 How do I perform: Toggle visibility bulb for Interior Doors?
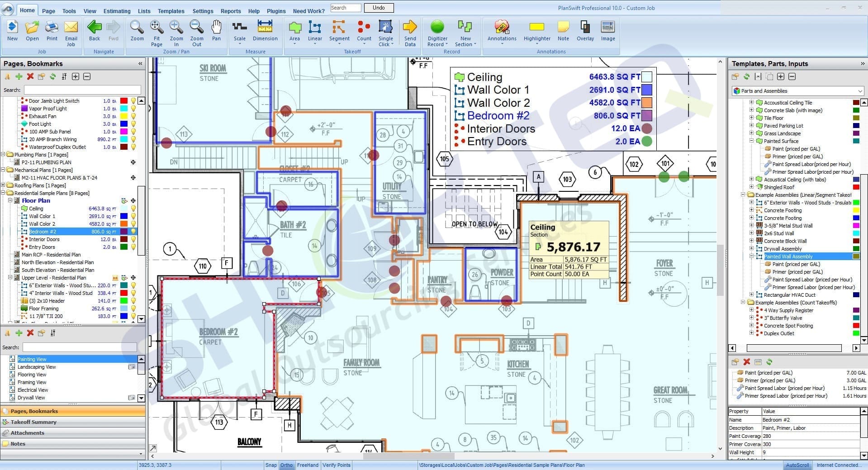click(x=133, y=239)
